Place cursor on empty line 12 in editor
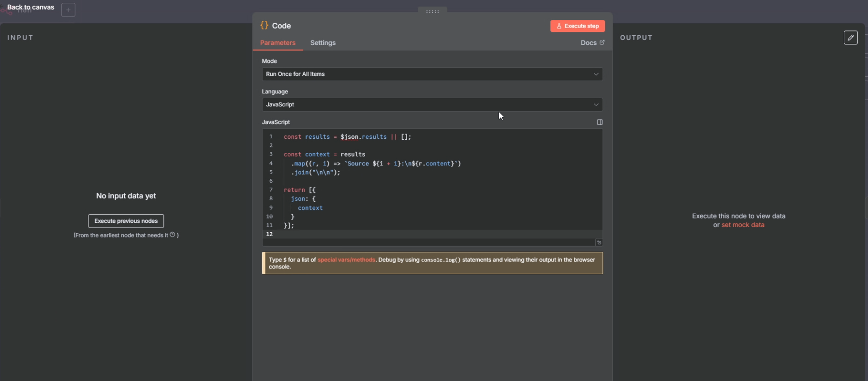 point(338,234)
